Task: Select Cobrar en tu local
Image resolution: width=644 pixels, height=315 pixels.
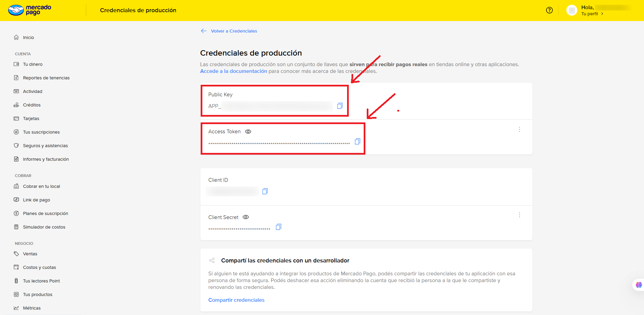Action: point(41,186)
